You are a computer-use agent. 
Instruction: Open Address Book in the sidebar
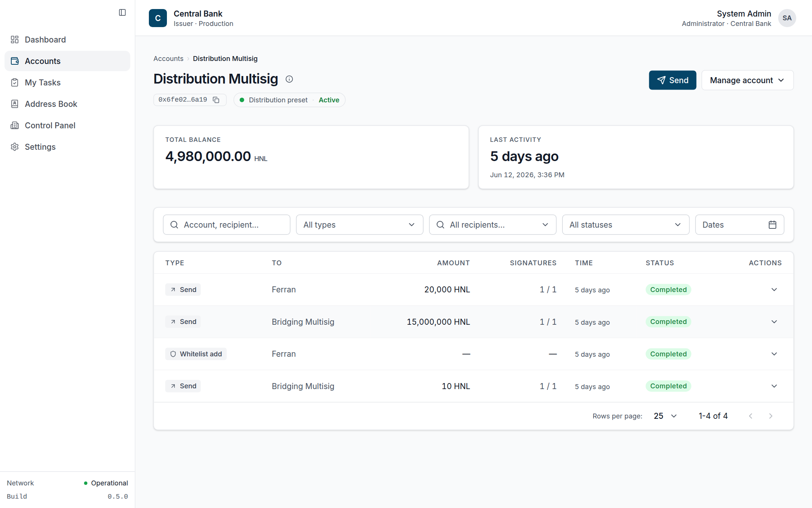(x=67, y=104)
